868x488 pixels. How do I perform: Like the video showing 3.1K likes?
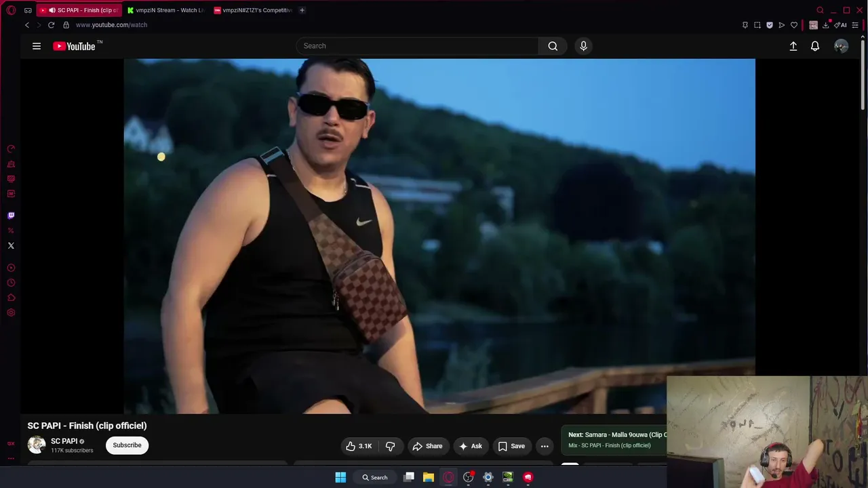[359, 446]
